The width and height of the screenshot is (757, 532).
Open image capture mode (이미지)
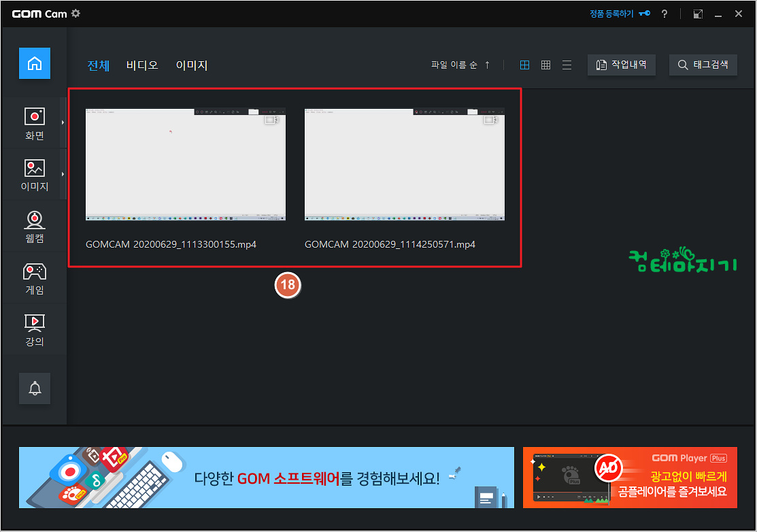tap(35, 175)
